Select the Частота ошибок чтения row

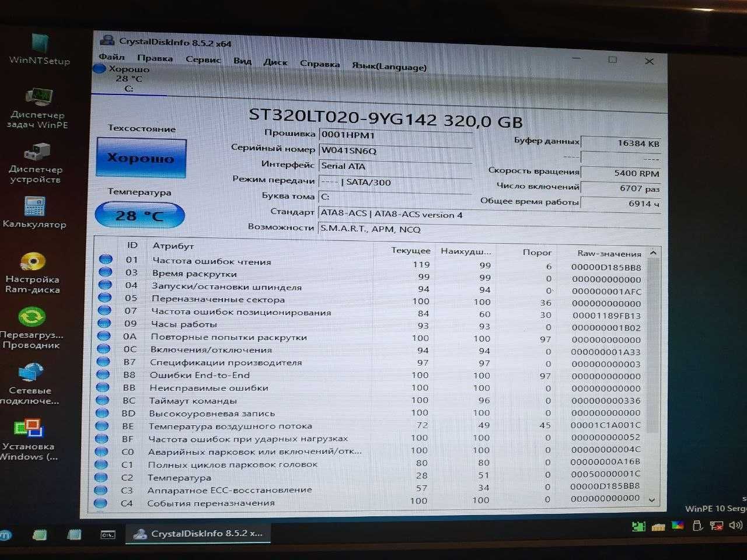[371, 263]
